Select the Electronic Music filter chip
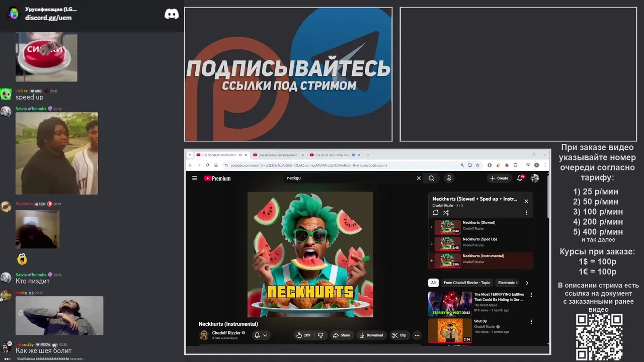644x362 pixels. (x=507, y=283)
